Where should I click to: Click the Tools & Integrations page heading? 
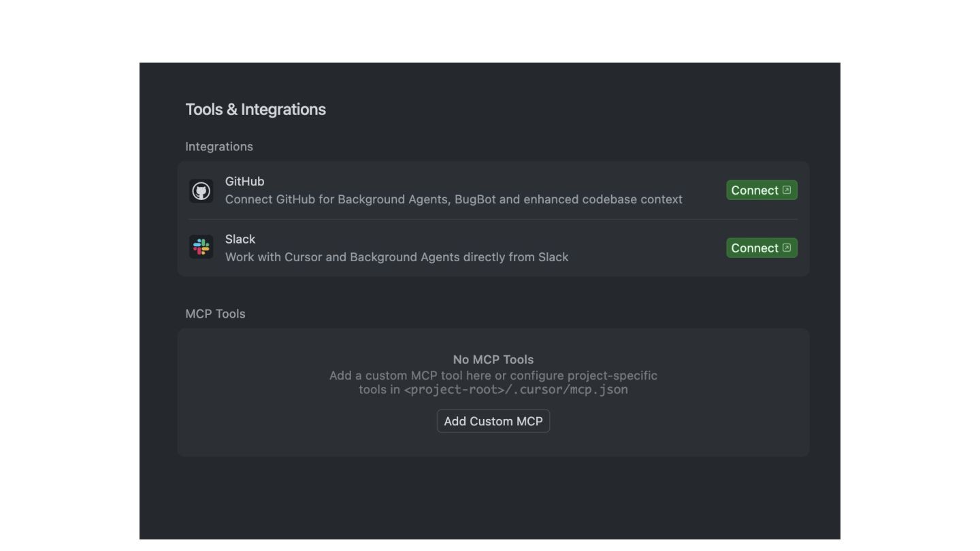256,110
